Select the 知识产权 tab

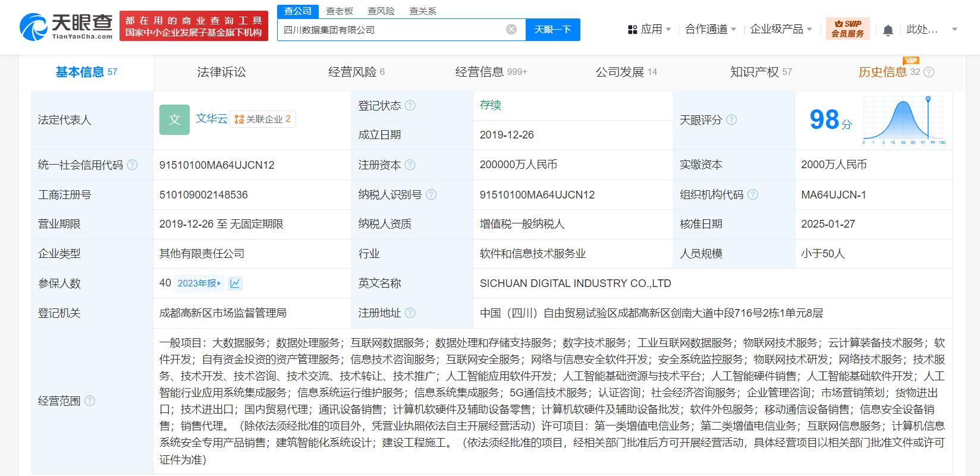pos(761,72)
